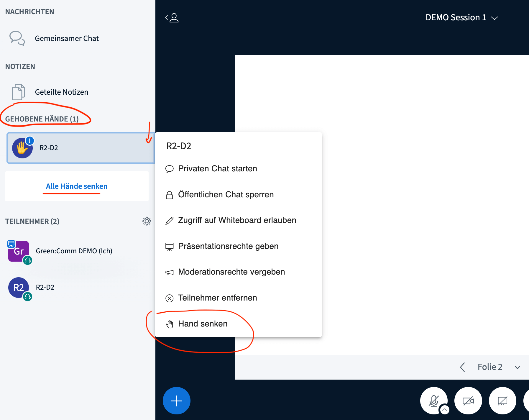Image resolution: width=529 pixels, height=420 pixels.
Task: Click the blue plus actions button
Action: (x=176, y=401)
